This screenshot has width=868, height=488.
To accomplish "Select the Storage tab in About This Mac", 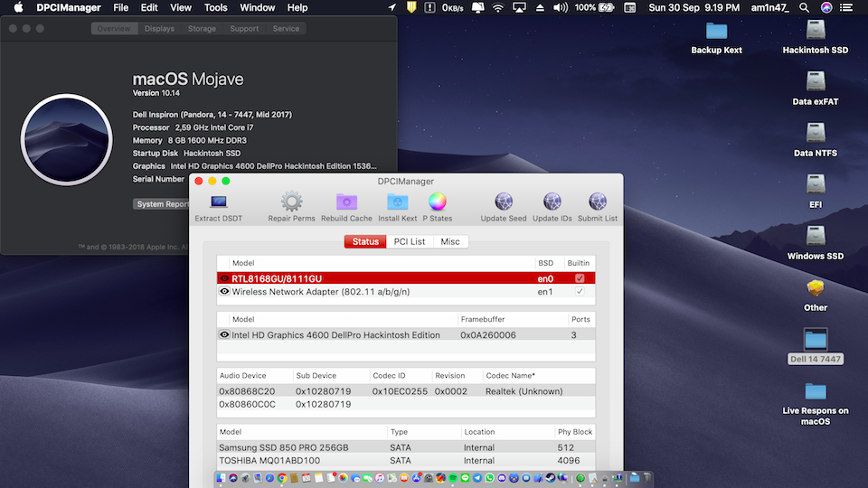I will tap(202, 29).
